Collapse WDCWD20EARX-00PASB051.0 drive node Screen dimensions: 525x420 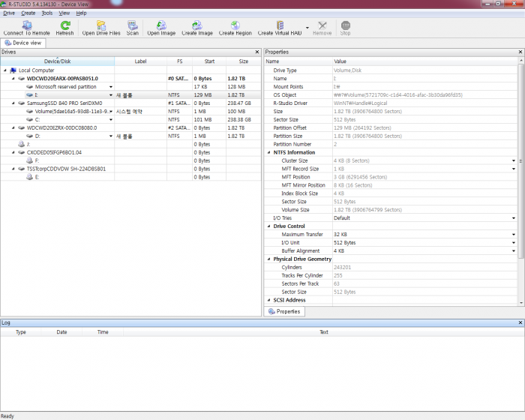click(x=13, y=78)
